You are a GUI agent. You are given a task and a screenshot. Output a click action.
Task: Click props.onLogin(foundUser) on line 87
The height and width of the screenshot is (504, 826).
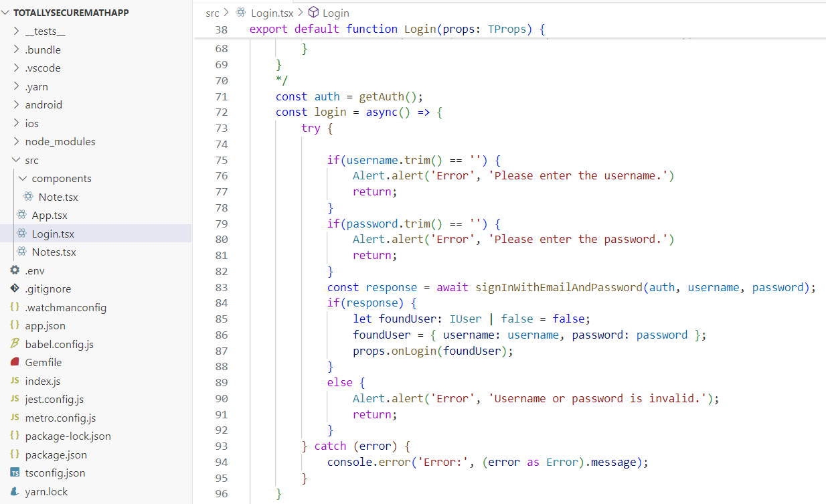(x=433, y=351)
